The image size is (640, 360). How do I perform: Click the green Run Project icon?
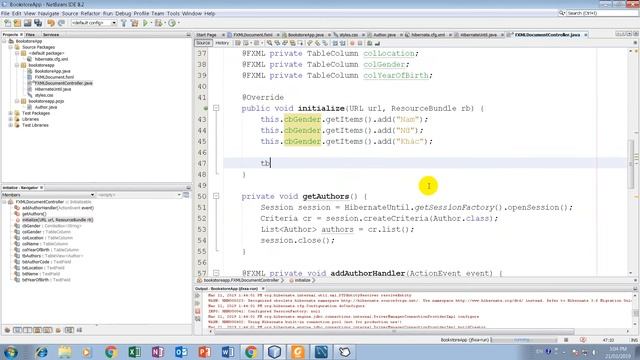145,23
